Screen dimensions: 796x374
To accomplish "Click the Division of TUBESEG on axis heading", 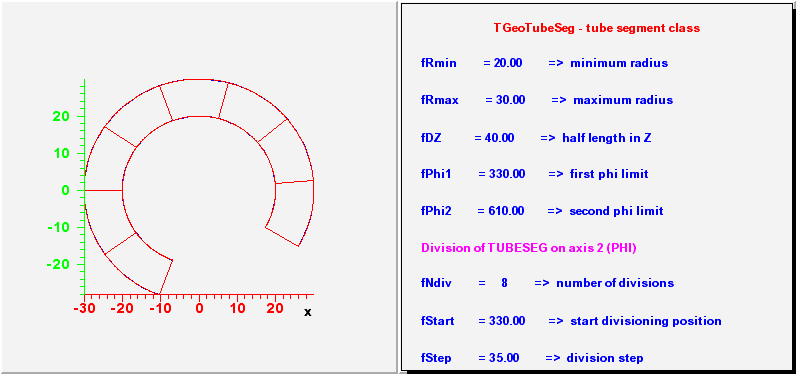I will point(537,248).
